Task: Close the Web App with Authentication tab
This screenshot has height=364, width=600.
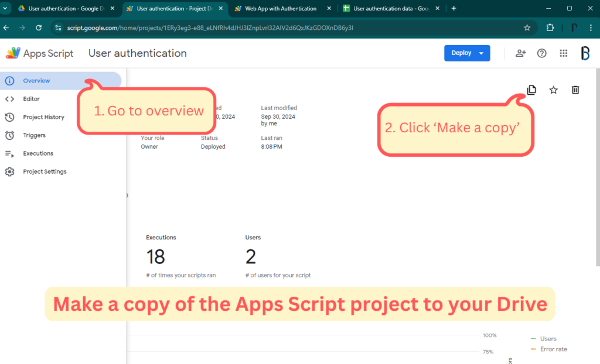Action: (x=329, y=8)
